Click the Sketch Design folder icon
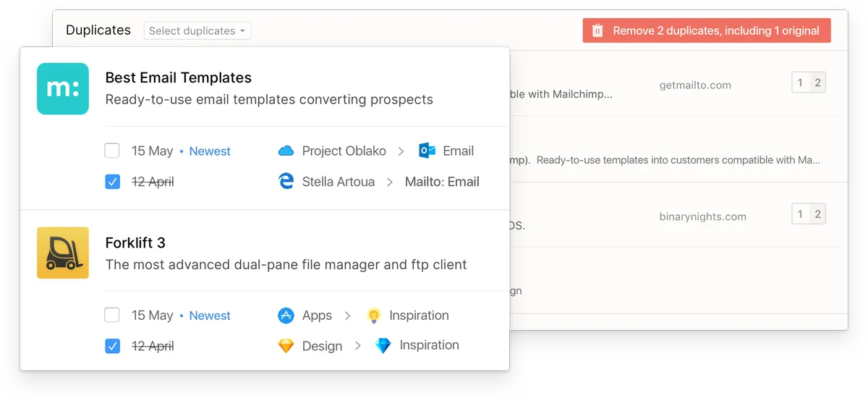Image resolution: width=868 pixels, height=411 pixels. [286, 346]
